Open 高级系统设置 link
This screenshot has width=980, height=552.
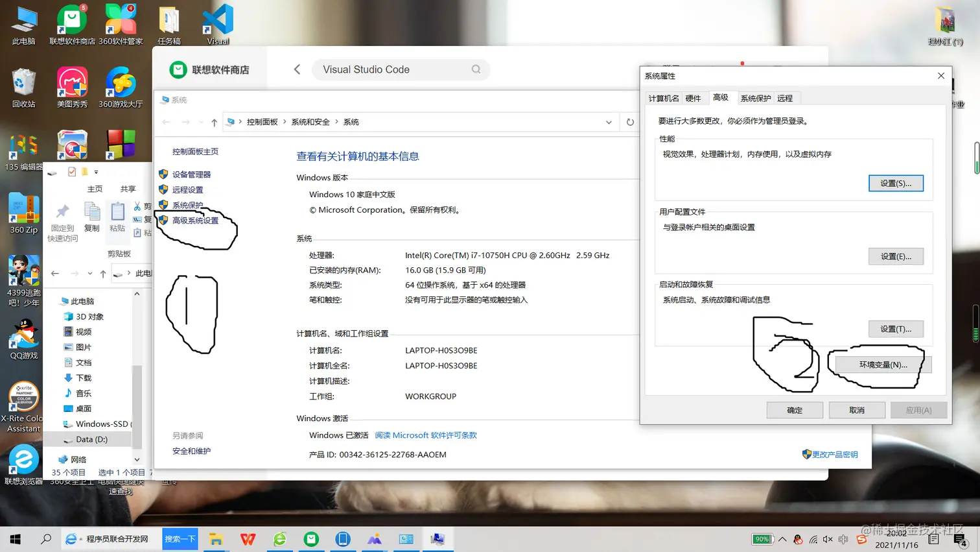click(195, 221)
